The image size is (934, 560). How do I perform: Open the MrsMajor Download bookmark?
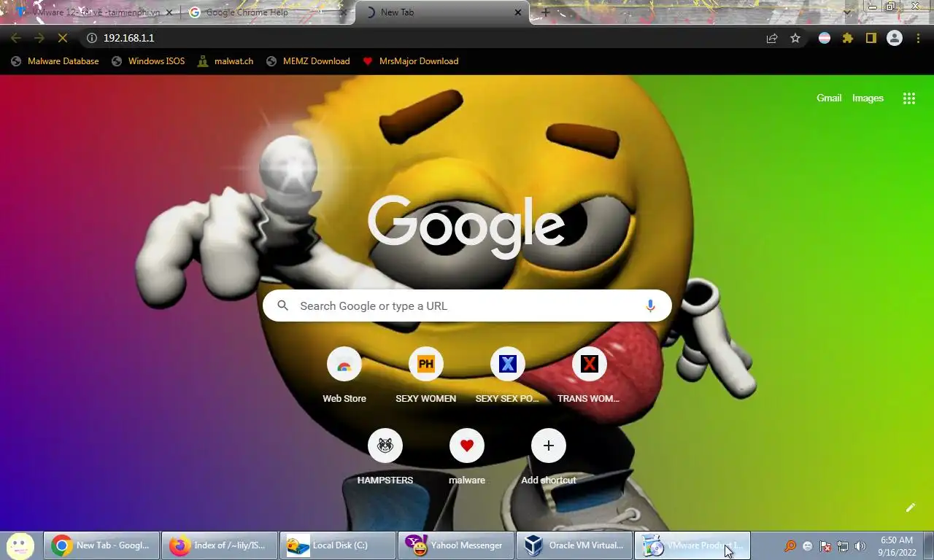(x=411, y=61)
